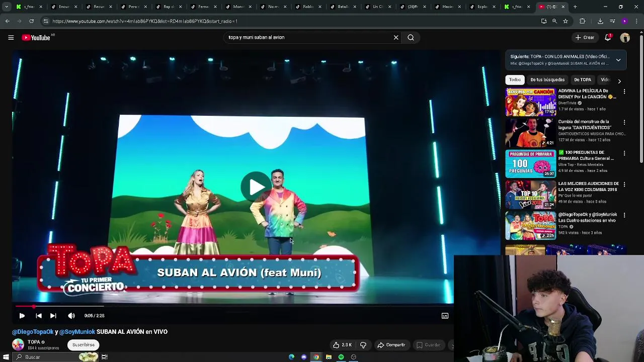Open browser media control icon
The width and height of the screenshot is (644, 362).
pyautogui.click(x=612, y=21)
